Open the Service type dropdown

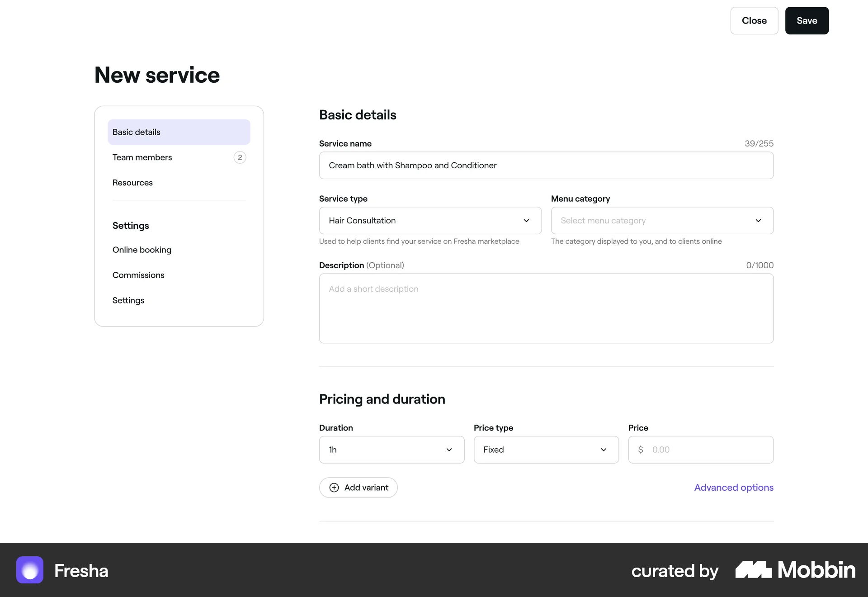pyautogui.click(x=429, y=221)
